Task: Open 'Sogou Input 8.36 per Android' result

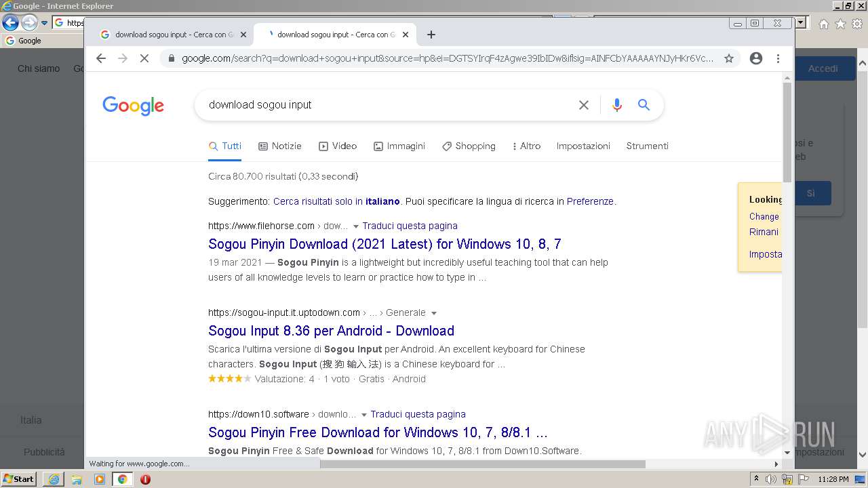Action: click(331, 331)
